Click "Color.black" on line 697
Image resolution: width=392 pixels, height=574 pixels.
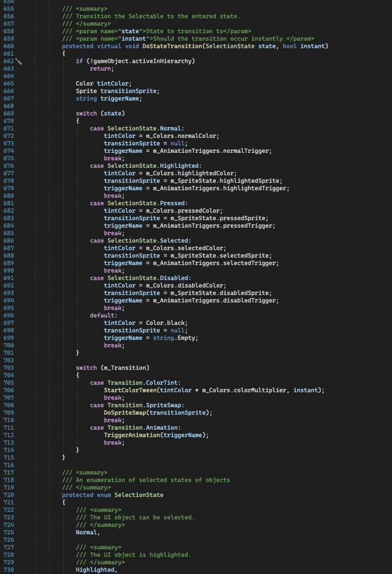pos(165,323)
